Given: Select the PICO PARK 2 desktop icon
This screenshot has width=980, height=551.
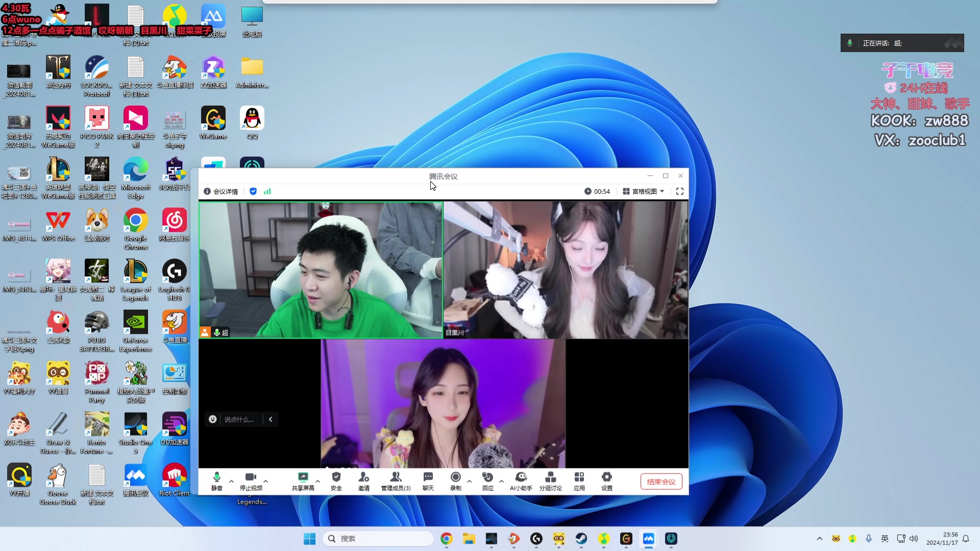Looking at the screenshot, I should 96,127.
